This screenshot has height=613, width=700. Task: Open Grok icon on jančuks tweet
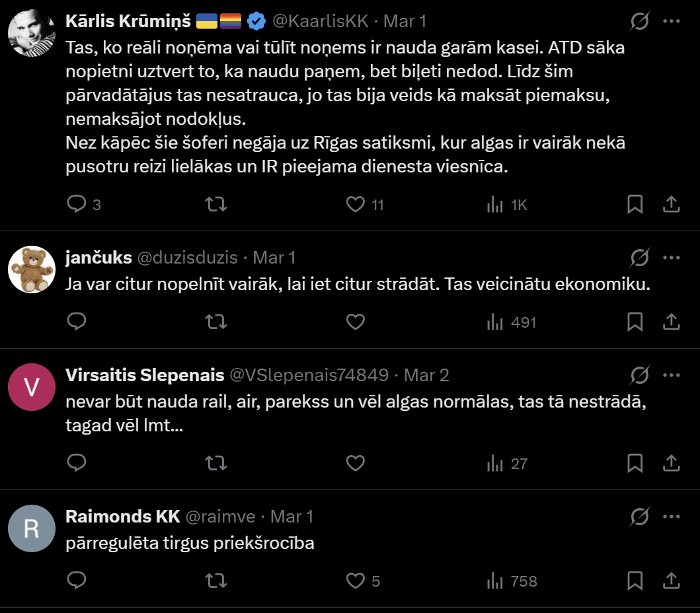pyautogui.click(x=639, y=258)
